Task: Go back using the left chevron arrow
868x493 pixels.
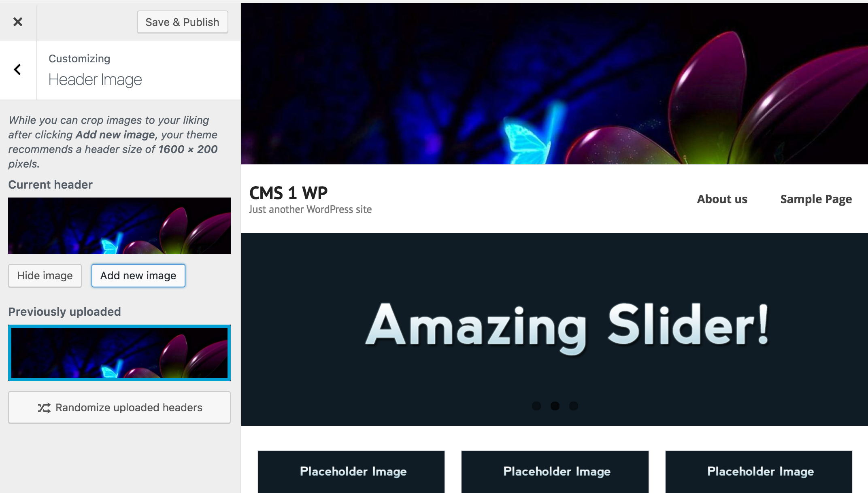Action: (17, 70)
